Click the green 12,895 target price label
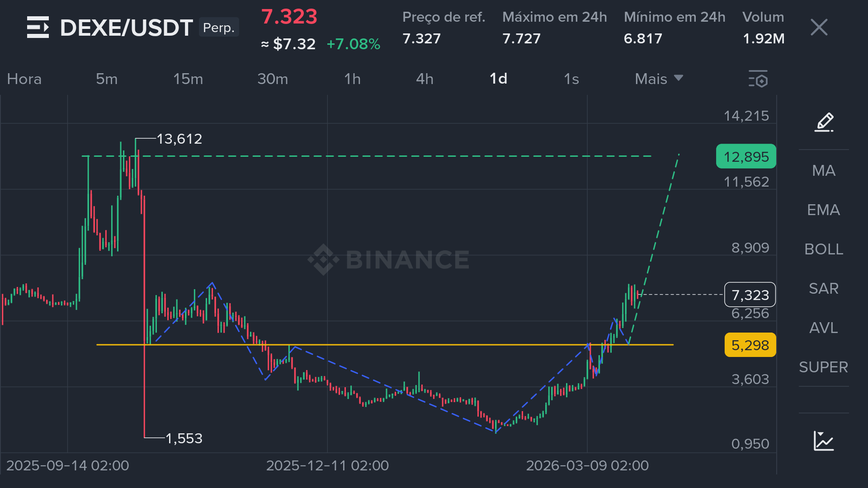868x488 pixels. coord(746,157)
